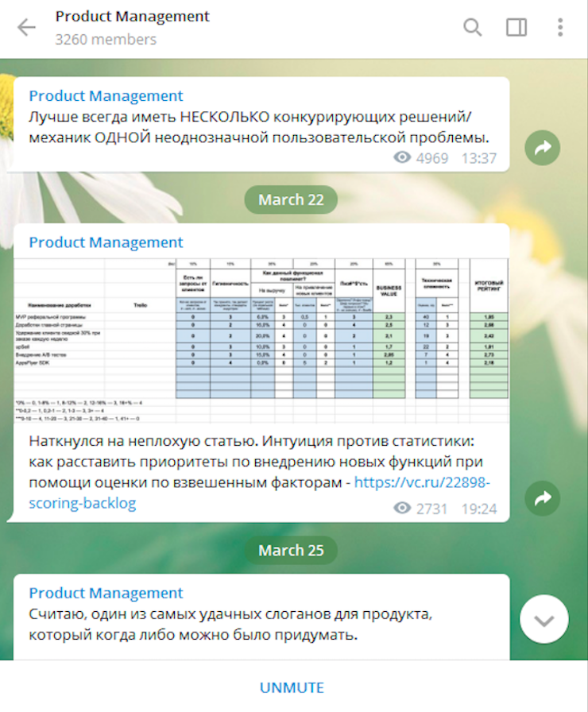Image resolution: width=588 pixels, height=712 pixels.
Task: Open search with the magnifier icon
Action: (x=472, y=27)
